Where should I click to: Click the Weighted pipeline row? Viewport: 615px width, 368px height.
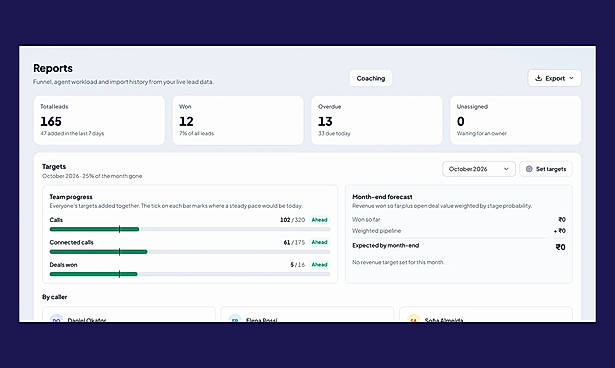point(459,231)
